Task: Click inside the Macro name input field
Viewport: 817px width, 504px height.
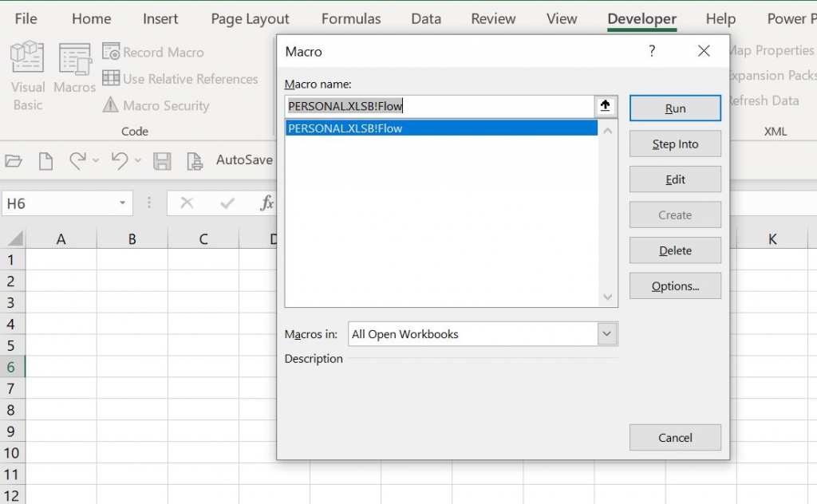Action: (439, 105)
